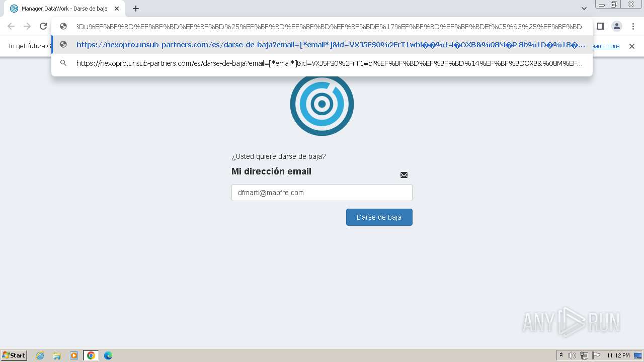Click the Action Center flag icon
The width and height of the screenshot is (644, 362).
596,355
